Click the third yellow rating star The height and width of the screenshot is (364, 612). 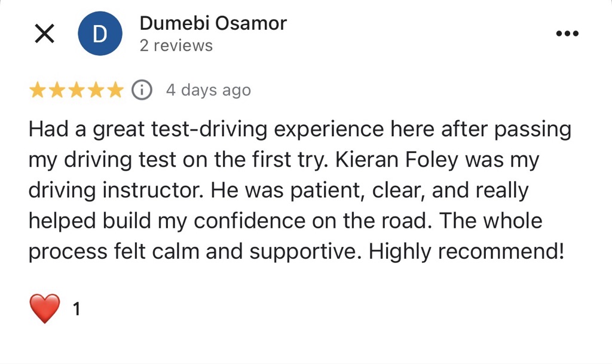click(76, 90)
